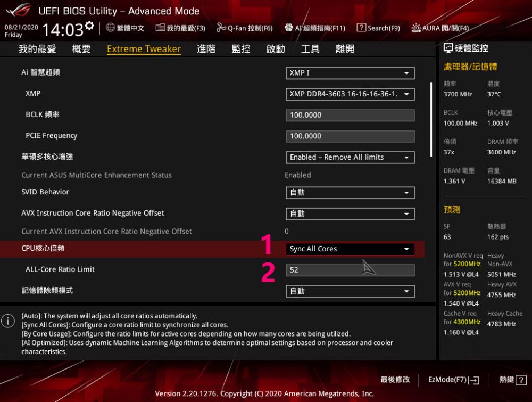Click the EzMode(F7) button label

click(447, 380)
